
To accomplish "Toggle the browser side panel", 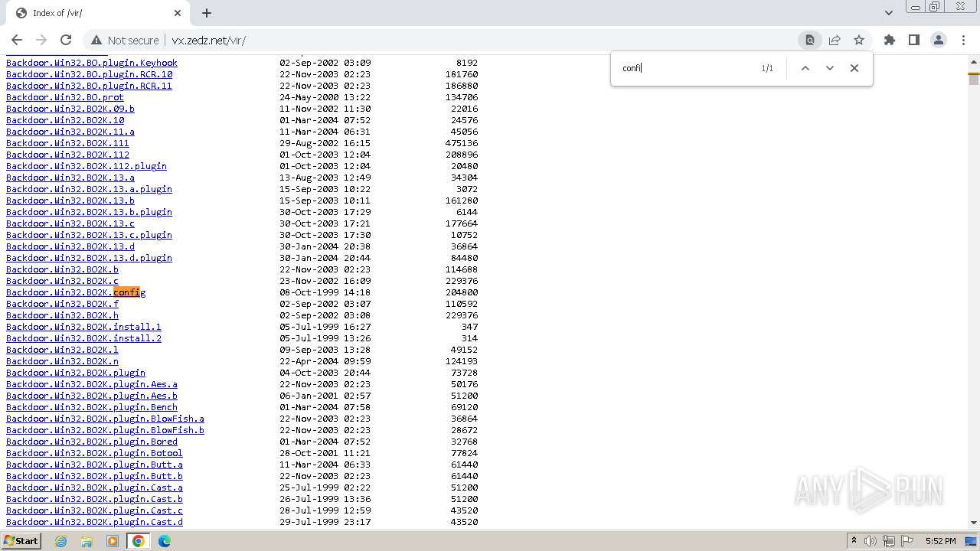I will coord(914,40).
